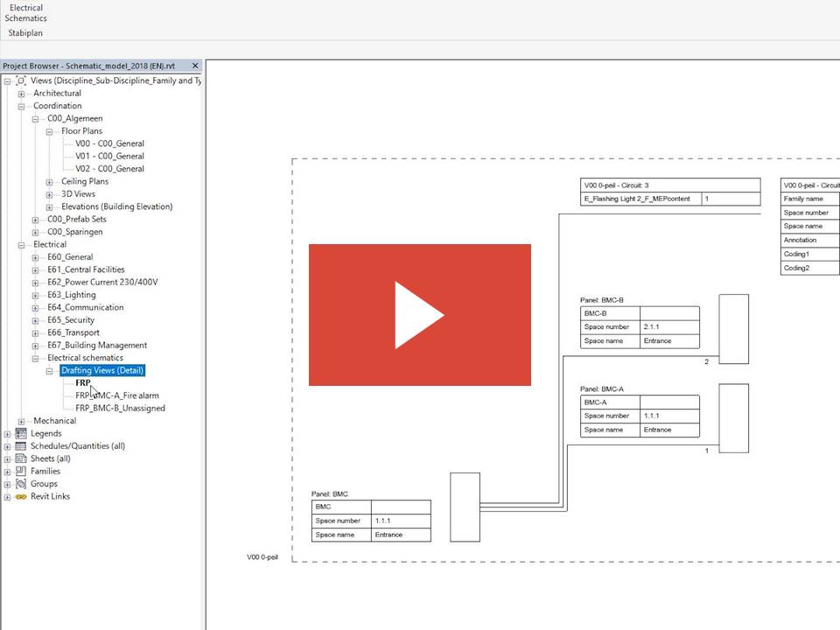Expand the Legends node
Image resolution: width=840 pixels, height=630 pixels.
[x=7, y=434]
